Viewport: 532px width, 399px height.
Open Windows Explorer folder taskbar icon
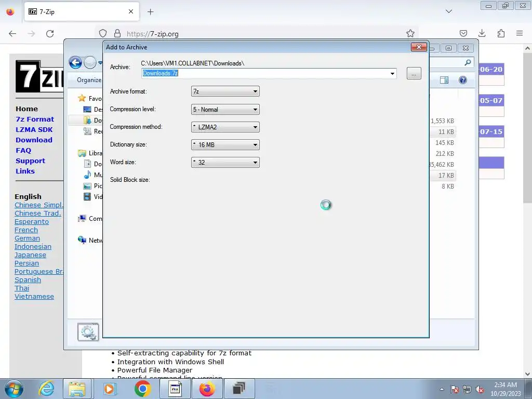coord(77,389)
